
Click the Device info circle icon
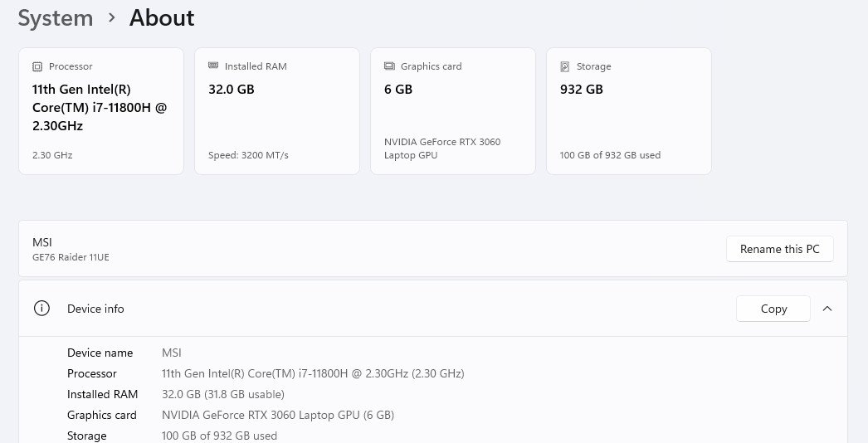tap(41, 309)
